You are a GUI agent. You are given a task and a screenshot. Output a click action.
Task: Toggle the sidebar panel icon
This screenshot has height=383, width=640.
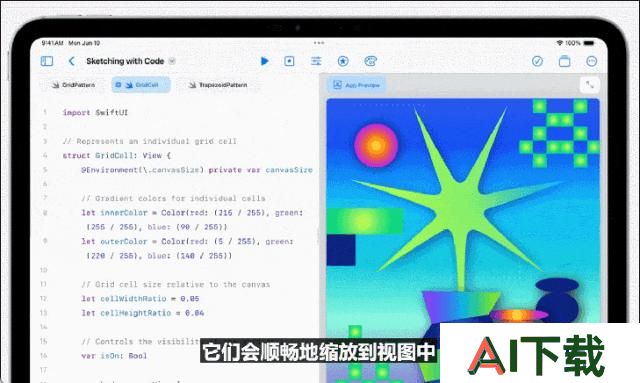(x=47, y=61)
